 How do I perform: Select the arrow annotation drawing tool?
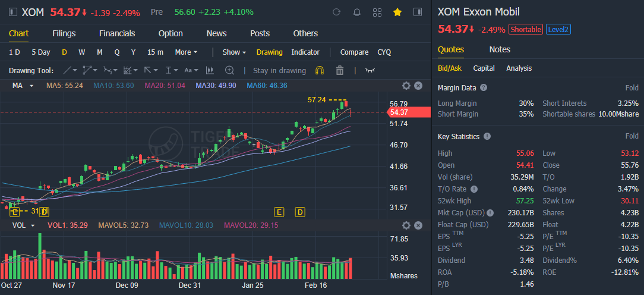pyautogui.click(x=148, y=70)
